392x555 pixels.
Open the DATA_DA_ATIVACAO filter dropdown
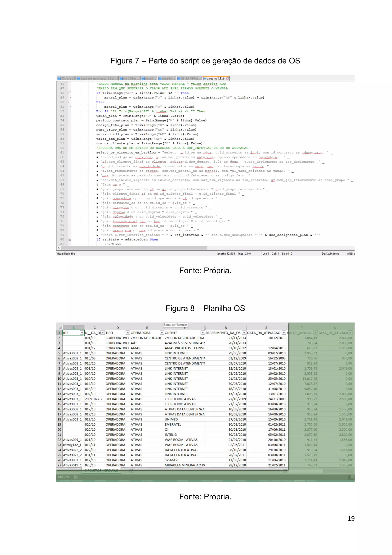point(284,333)
